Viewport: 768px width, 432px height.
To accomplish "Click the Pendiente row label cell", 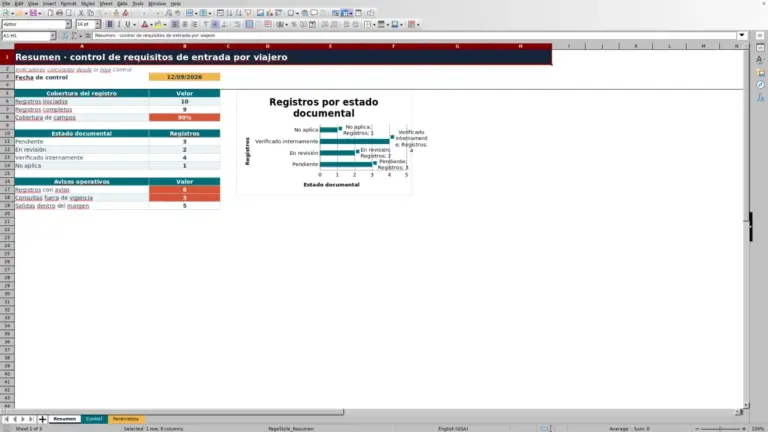I will 82,142.
